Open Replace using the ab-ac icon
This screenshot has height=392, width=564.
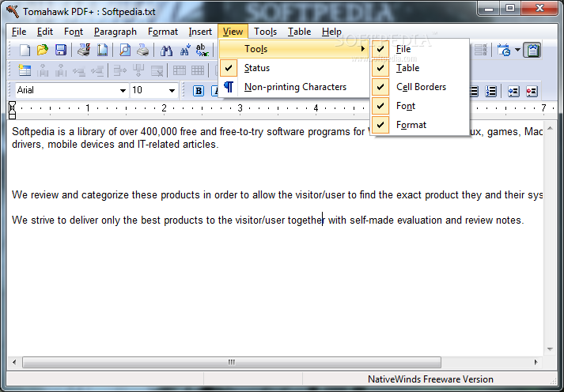[203, 50]
